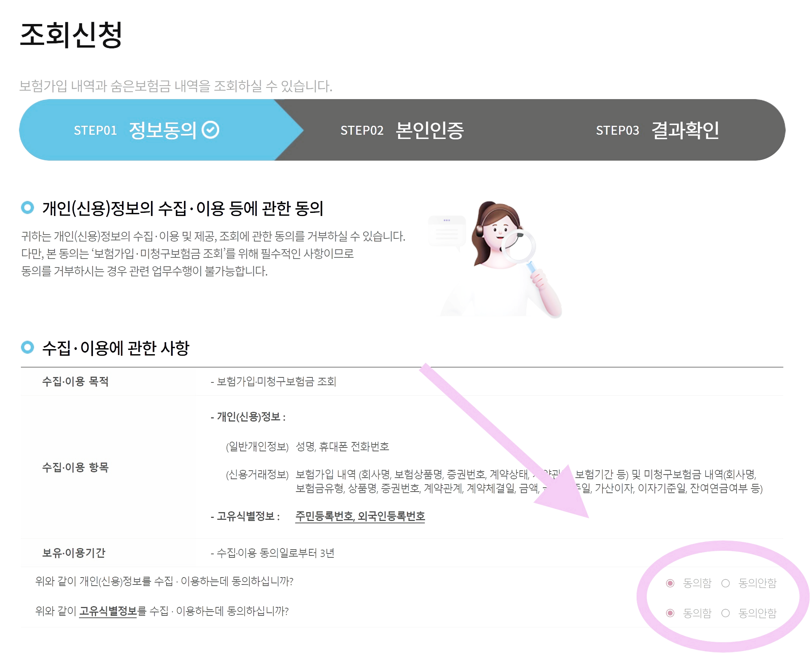The width and height of the screenshot is (812, 653).
Task: Click the '- 개인(신용)정보 :' heading
Action: [x=248, y=417]
